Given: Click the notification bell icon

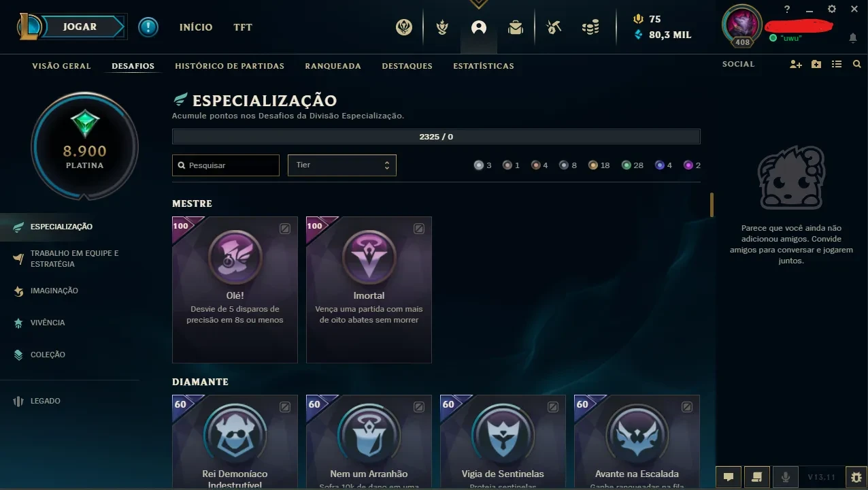Looking at the screenshot, I should [852, 38].
